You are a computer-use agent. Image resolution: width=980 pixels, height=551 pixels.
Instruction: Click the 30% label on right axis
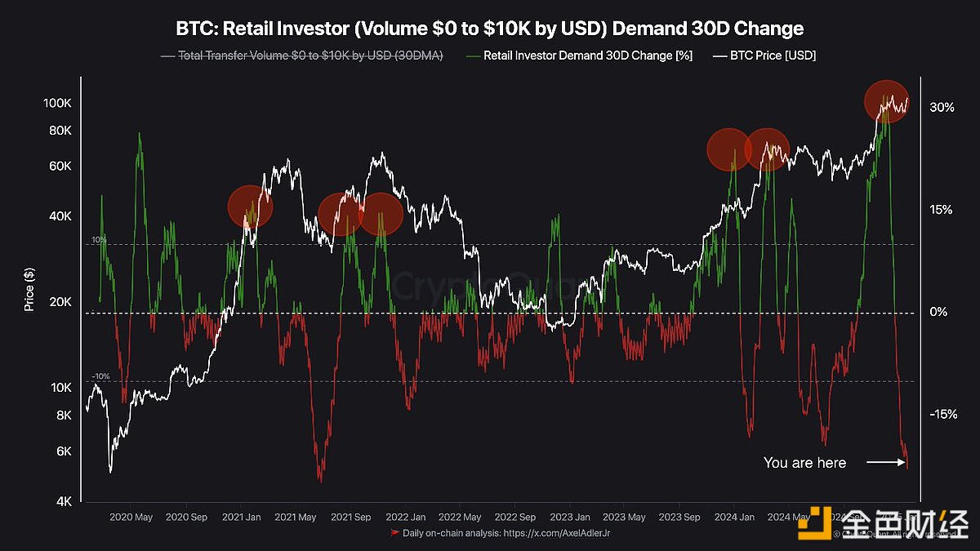tap(941, 107)
